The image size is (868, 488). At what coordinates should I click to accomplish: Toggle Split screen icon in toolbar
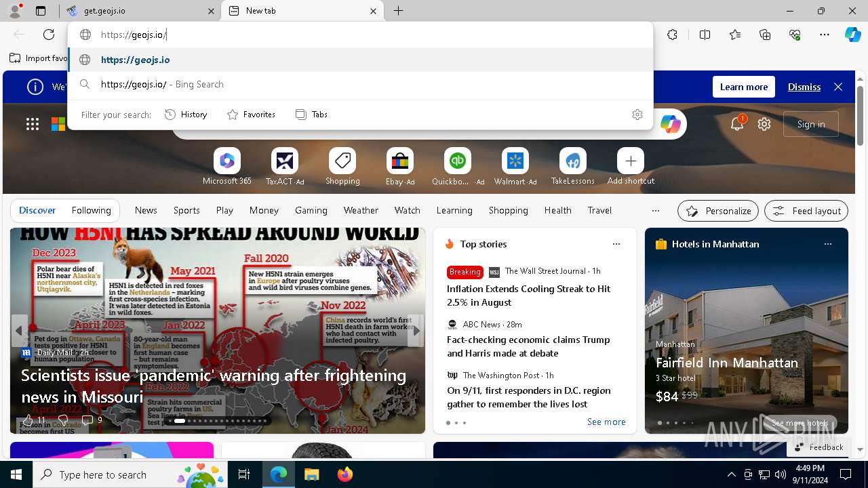point(705,35)
